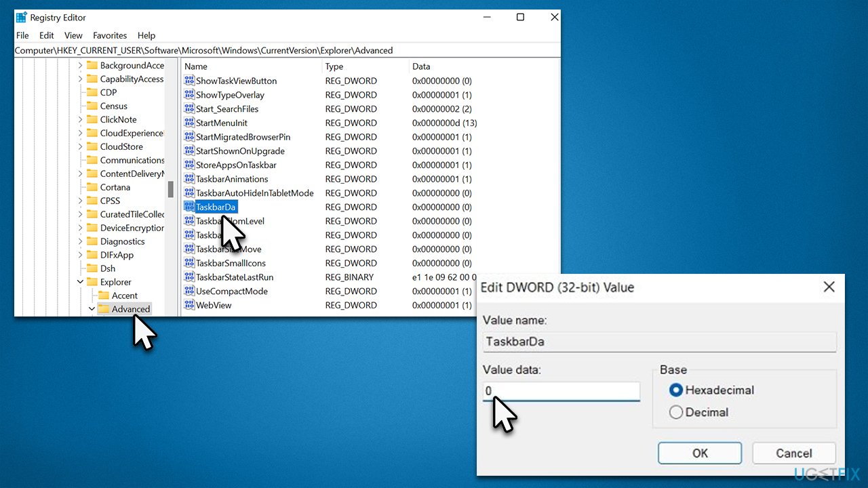
Task: Click the Accent folder icon
Action: pyautogui.click(x=104, y=296)
